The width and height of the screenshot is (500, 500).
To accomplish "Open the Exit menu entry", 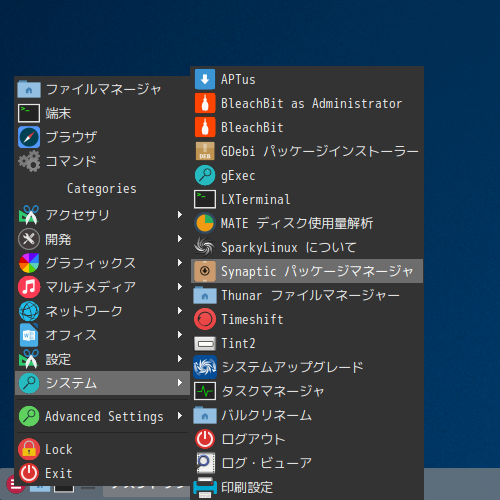I will point(102,473).
